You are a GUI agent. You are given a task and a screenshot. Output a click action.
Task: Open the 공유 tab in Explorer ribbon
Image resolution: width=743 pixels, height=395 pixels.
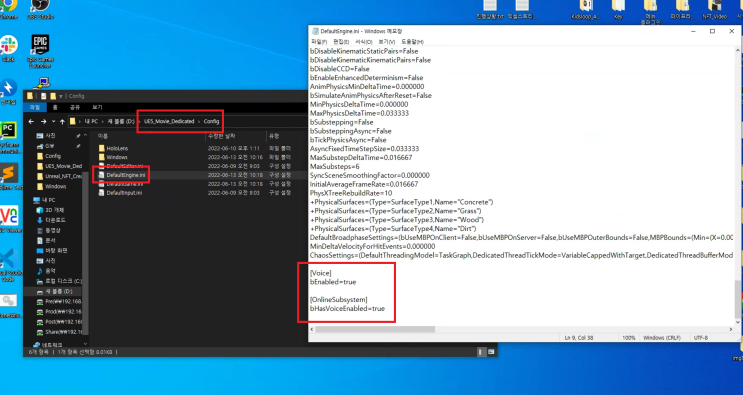tap(75, 108)
